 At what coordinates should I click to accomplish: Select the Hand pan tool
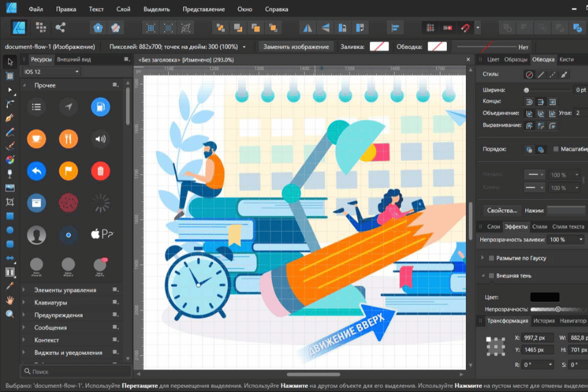point(10,300)
